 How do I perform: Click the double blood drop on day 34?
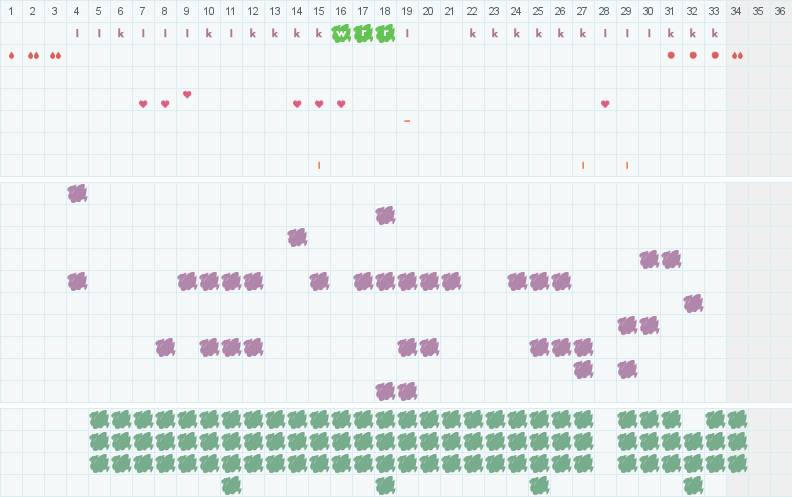click(737, 55)
